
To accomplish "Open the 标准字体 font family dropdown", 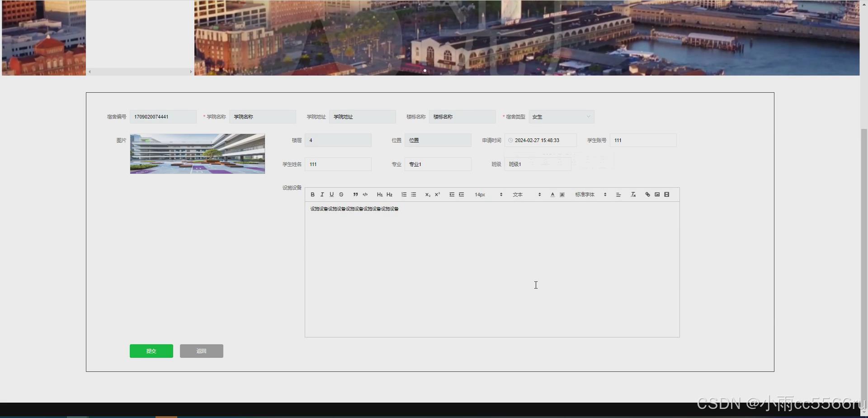I will [591, 195].
